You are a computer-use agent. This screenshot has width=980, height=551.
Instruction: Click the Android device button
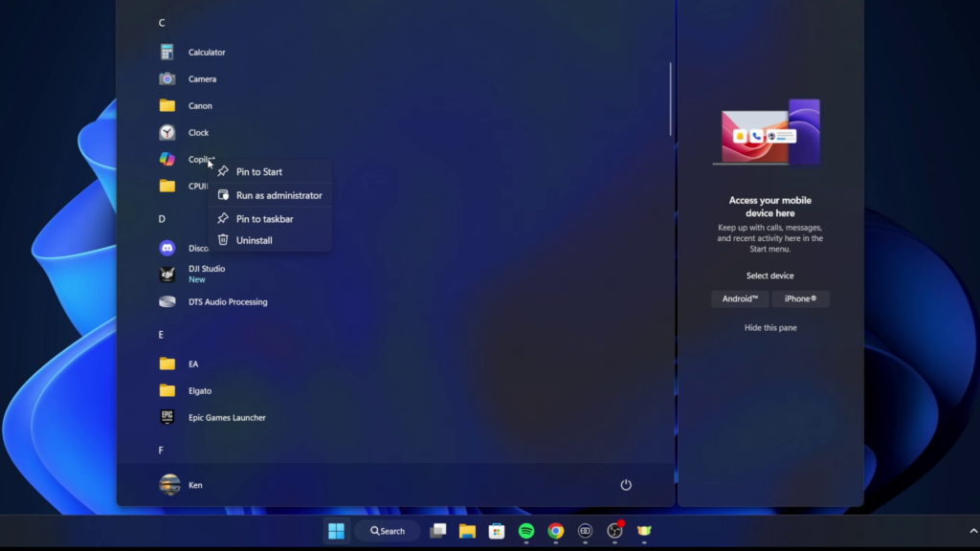(740, 298)
